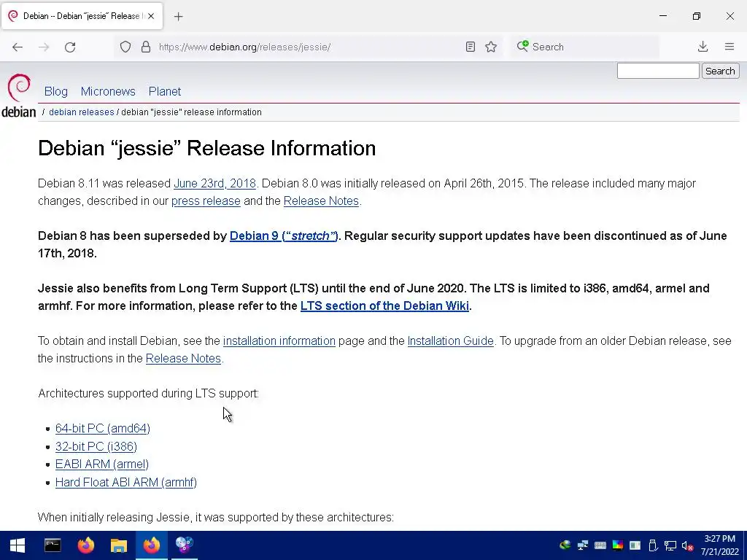Go back to the previous page

pyautogui.click(x=18, y=47)
